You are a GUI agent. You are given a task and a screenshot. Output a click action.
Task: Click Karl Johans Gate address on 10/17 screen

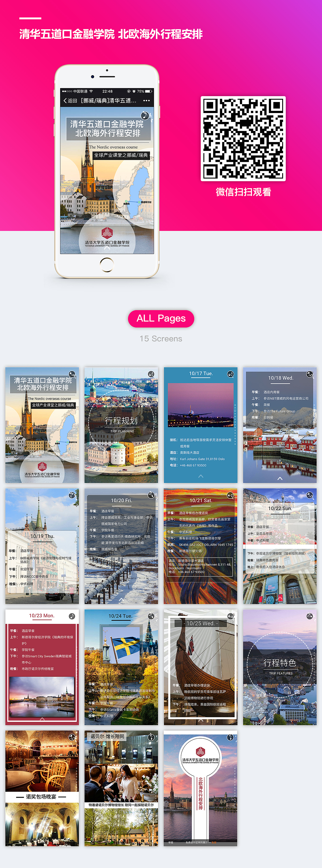(202, 459)
